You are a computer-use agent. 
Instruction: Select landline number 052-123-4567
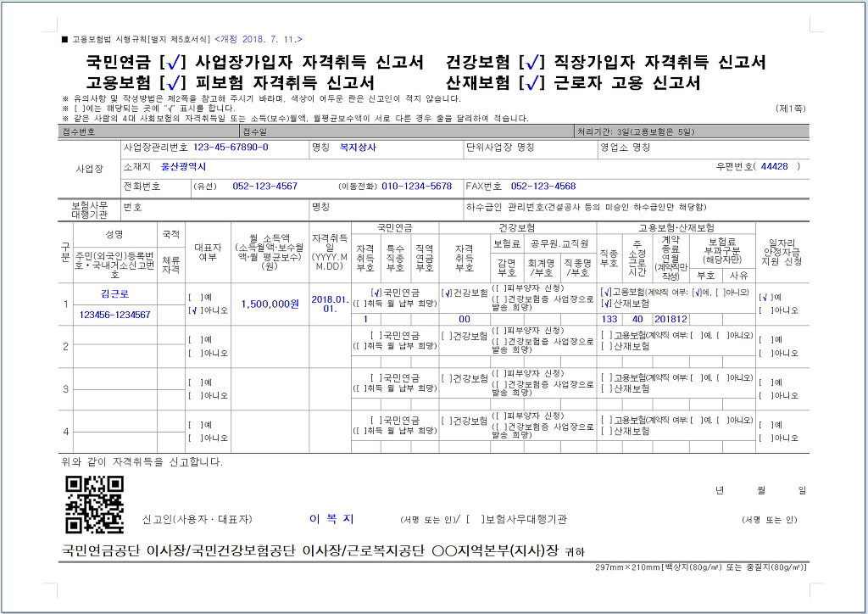click(x=264, y=187)
